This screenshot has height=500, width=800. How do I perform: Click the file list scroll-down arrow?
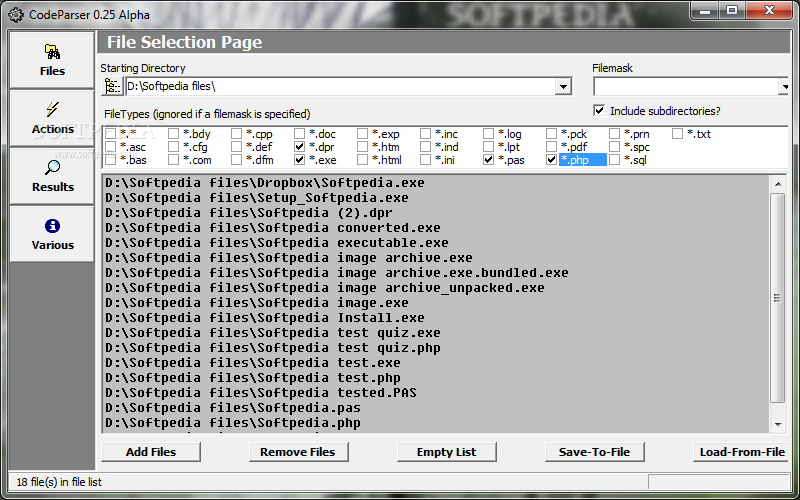coord(778,424)
